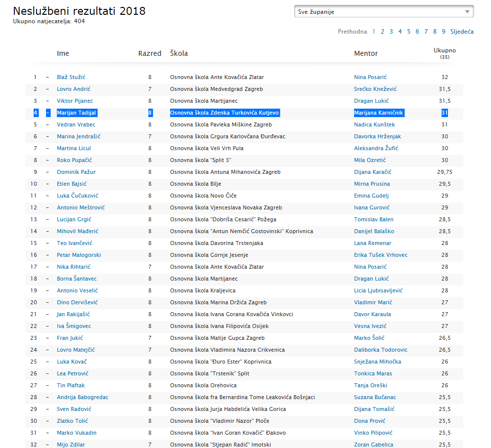Open Lovro Andrić competitor profile
This screenshot has height=448, width=491.
click(x=74, y=89)
